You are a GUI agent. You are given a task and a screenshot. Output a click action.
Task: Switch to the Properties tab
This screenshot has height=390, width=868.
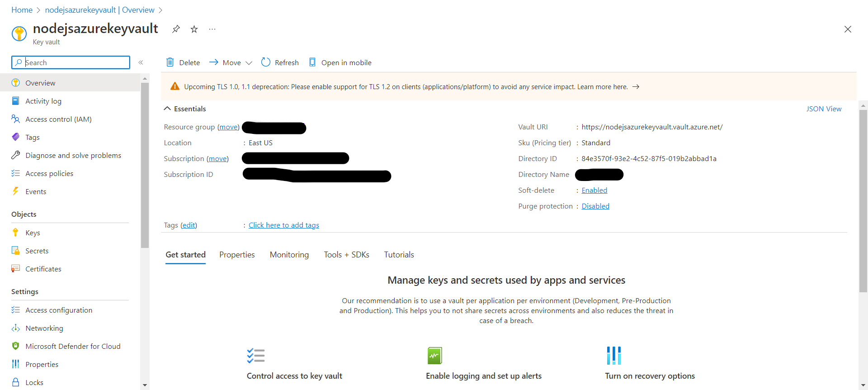(x=237, y=255)
